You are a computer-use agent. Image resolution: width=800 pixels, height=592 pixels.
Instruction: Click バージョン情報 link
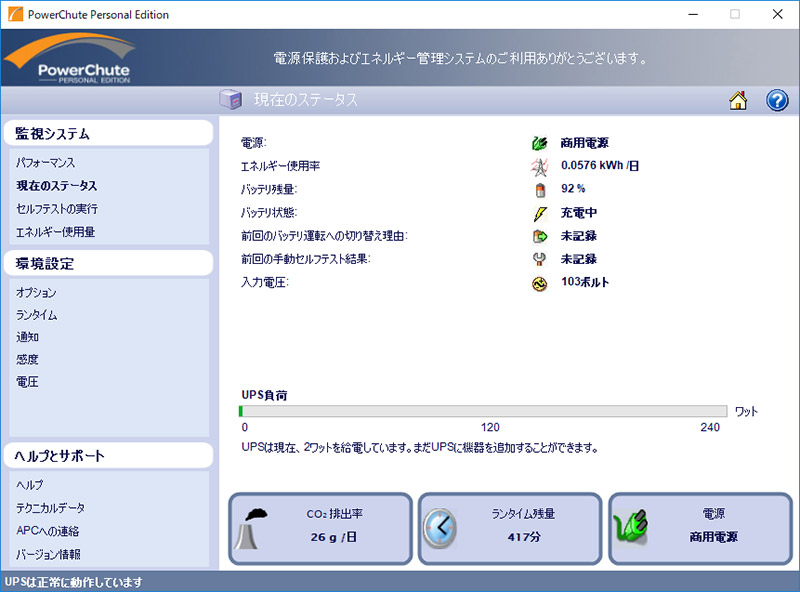coord(48,554)
